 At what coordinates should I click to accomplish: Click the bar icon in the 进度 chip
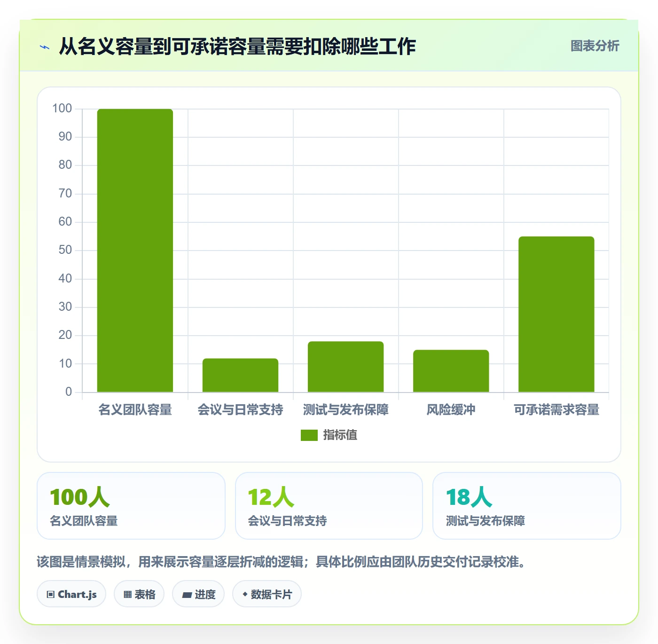[187, 595]
